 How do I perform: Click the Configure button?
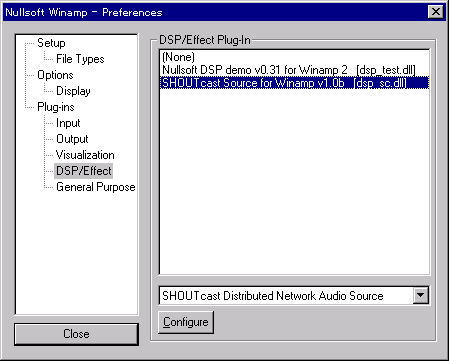tap(186, 322)
